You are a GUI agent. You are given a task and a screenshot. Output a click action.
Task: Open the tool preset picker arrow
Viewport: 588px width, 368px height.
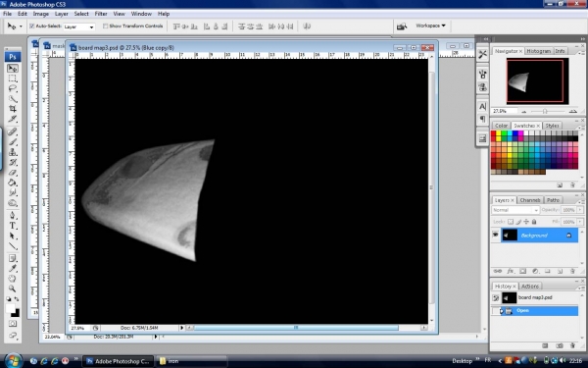click(x=21, y=26)
